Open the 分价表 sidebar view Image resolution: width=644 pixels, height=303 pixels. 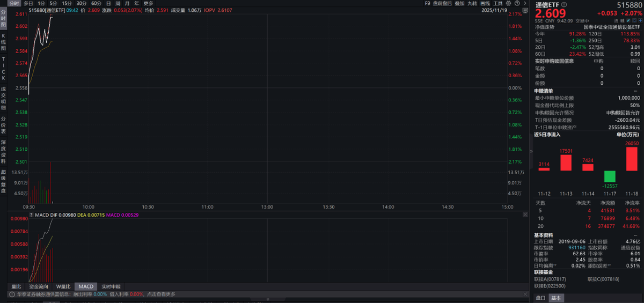(x=3, y=125)
